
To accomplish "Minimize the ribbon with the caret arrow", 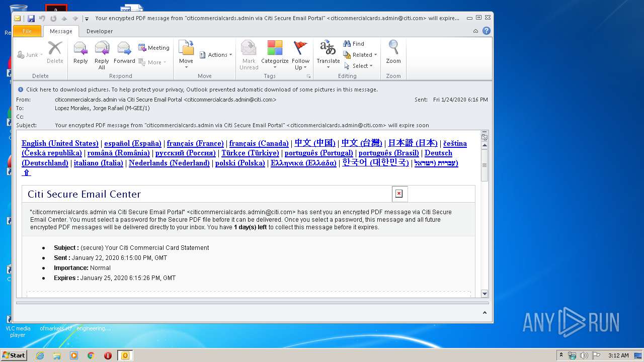I will pyautogui.click(x=475, y=31).
